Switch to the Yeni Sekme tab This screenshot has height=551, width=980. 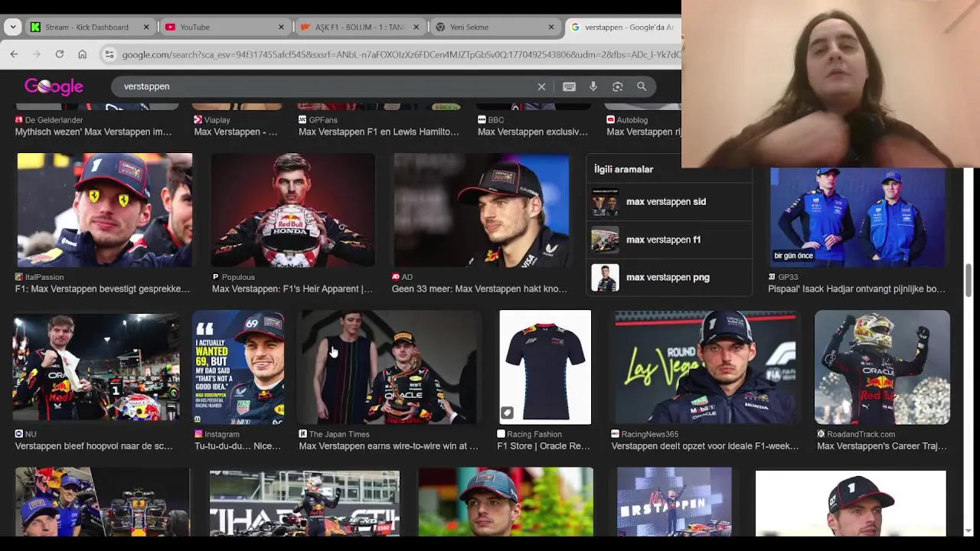tap(495, 27)
